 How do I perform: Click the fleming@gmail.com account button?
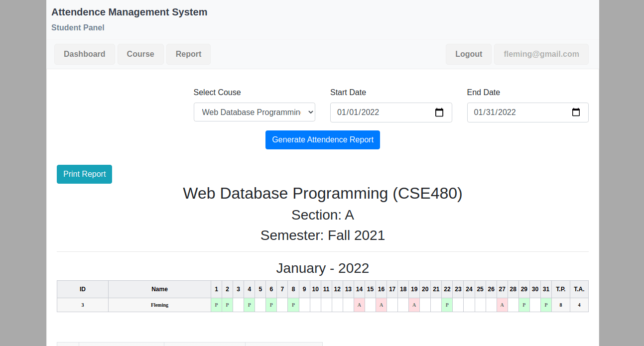click(541, 54)
